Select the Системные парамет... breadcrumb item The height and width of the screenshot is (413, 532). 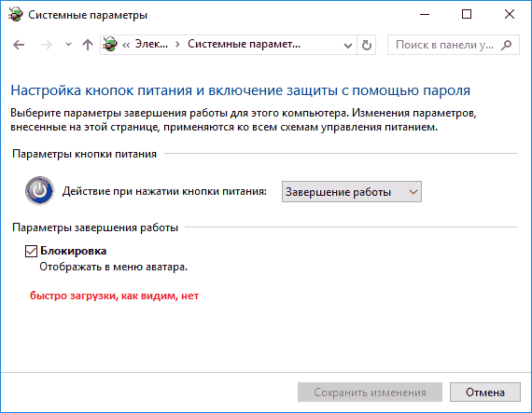(244, 44)
